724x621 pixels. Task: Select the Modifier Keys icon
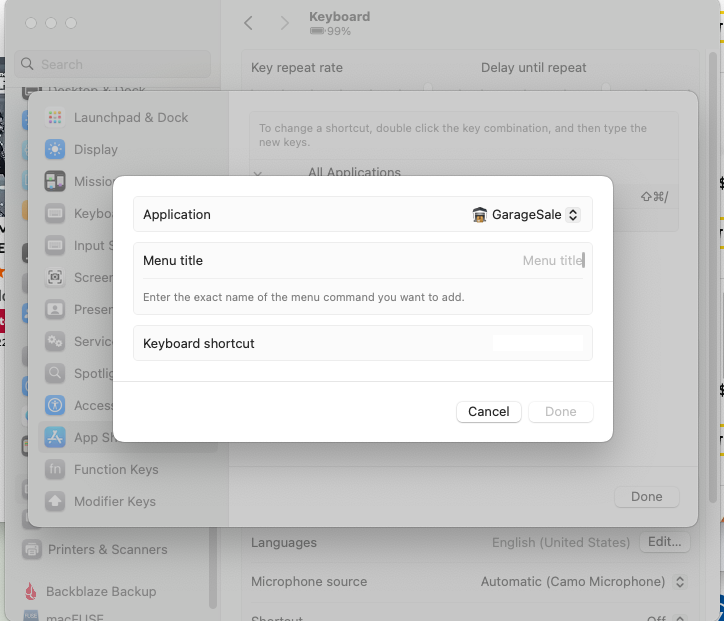(55, 502)
